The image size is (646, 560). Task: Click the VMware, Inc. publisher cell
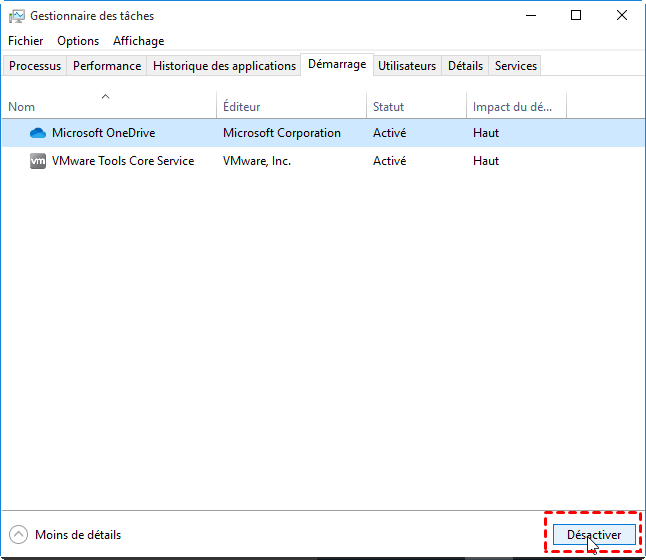click(257, 161)
